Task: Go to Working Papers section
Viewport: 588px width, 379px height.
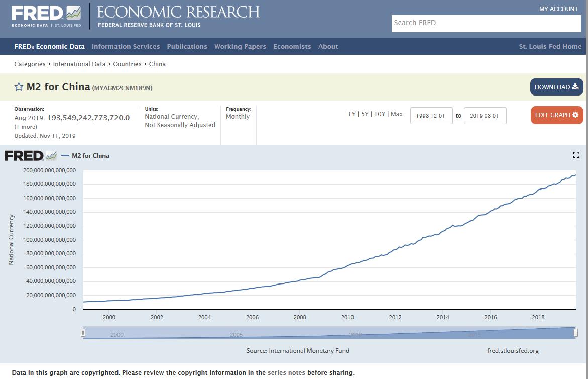Action: (240, 46)
